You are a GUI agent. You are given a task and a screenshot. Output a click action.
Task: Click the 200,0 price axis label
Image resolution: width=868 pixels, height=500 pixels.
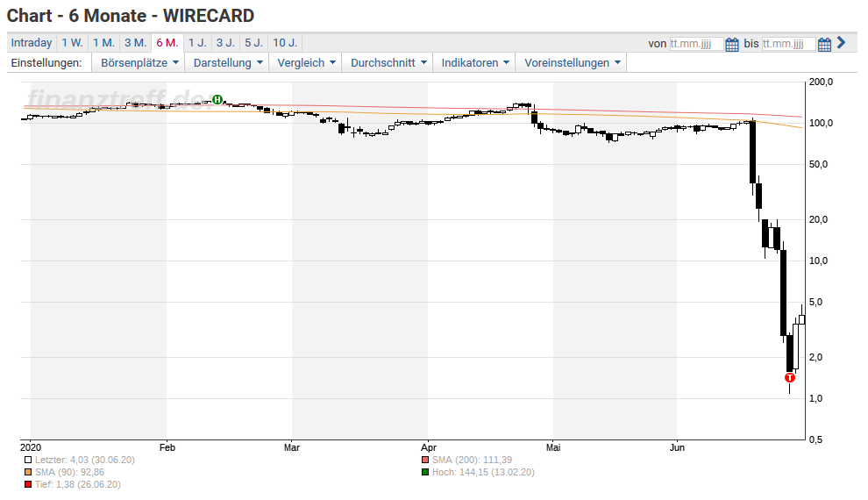821,82
